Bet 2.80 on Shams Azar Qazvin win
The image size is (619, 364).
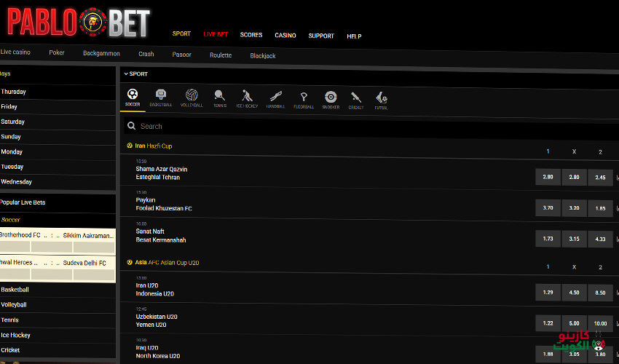[x=548, y=177]
